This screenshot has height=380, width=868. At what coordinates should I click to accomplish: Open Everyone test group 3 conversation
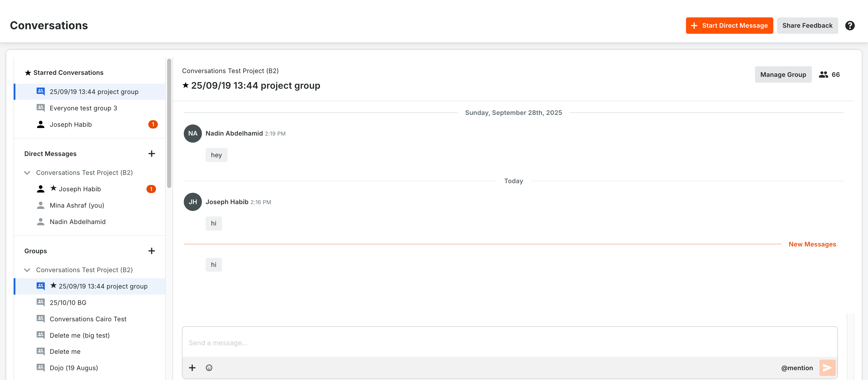coord(83,108)
